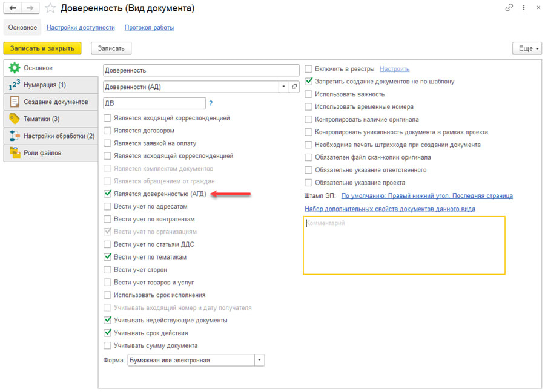This screenshot has width=545, height=392.
Task: Open the Еще dropdown menu
Action: click(x=527, y=48)
